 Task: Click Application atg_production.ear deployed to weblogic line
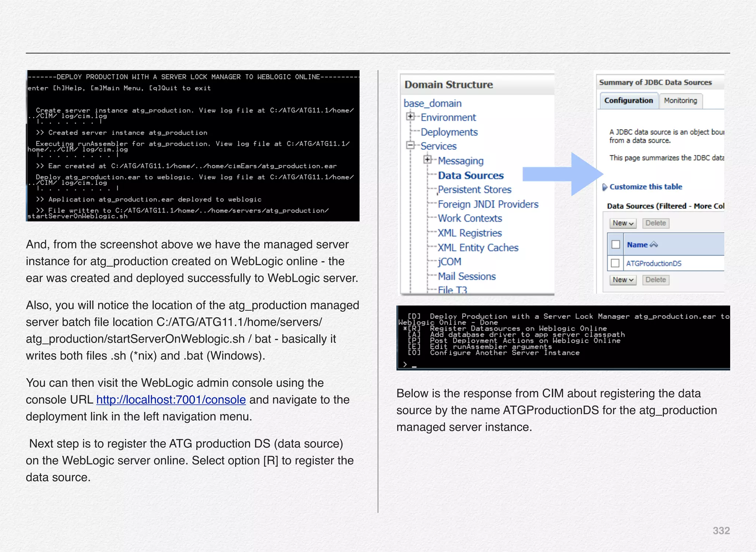click(x=148, y=199)
